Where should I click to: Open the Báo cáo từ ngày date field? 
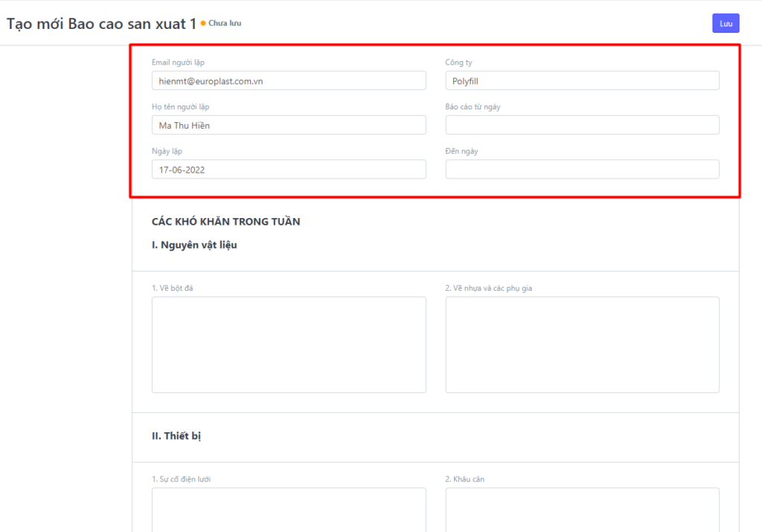point(582,125)
